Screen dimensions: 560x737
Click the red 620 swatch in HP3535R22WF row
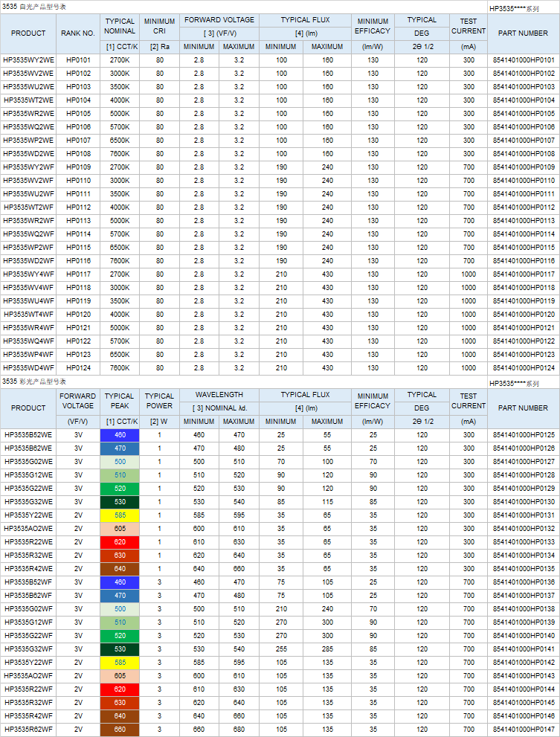pyautogui.click(x=120, y=689)
